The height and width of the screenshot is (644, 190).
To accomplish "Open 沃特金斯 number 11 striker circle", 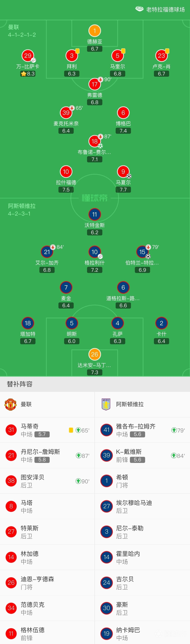I will click(x=95, y=214).
